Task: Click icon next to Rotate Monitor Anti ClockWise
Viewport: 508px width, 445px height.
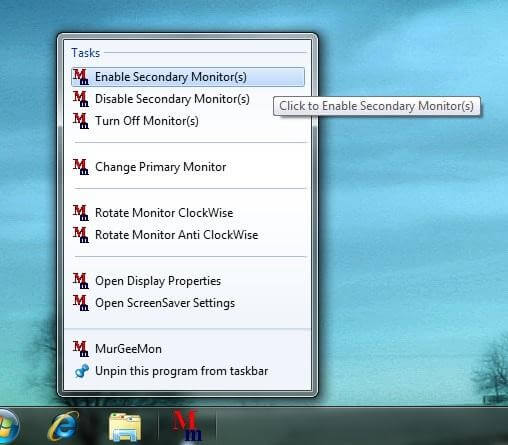Action: 81,235
